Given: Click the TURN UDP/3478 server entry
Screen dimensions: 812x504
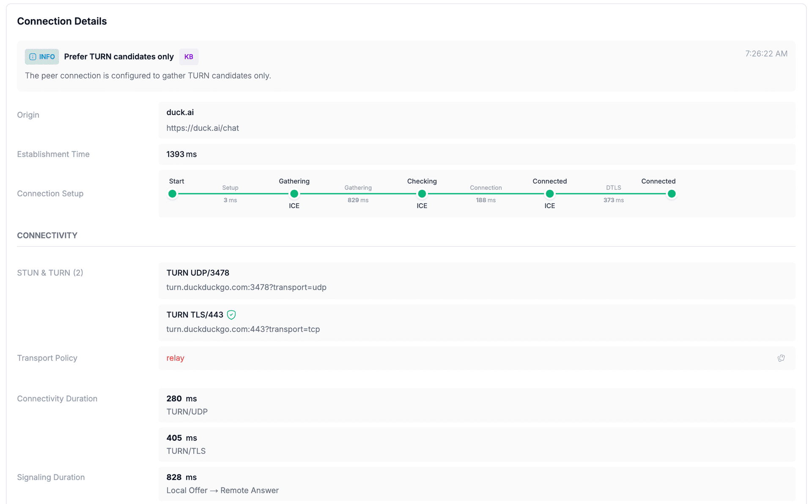Looking at the screenshot, I should click(x=198, y=273).
